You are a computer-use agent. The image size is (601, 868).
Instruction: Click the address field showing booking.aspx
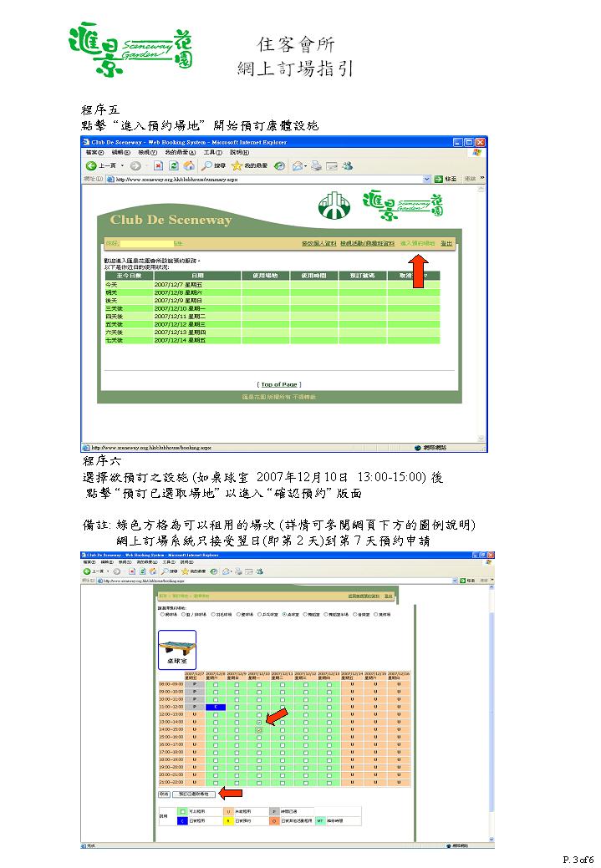pyautogui.click(x=277, y=580)
